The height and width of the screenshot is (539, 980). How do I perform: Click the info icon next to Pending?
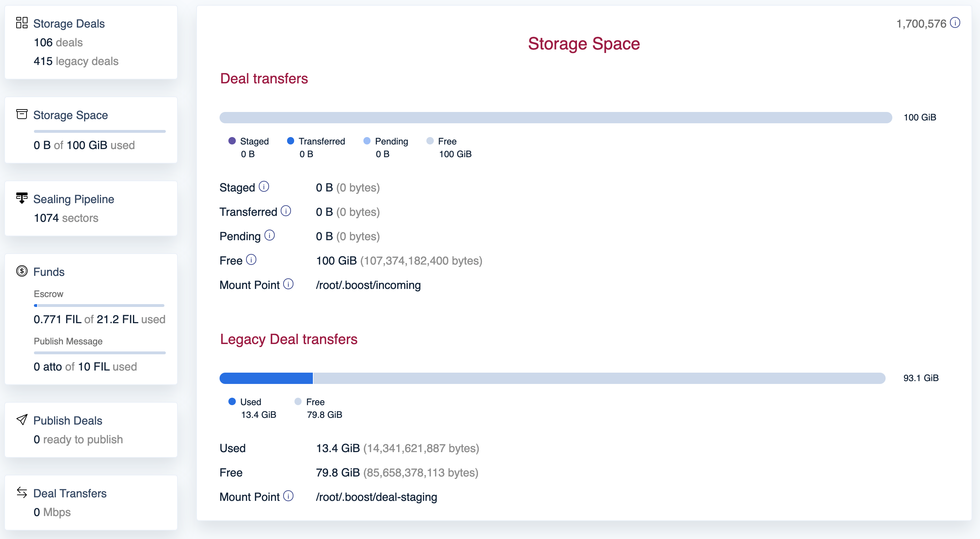(x=269, y=235)
